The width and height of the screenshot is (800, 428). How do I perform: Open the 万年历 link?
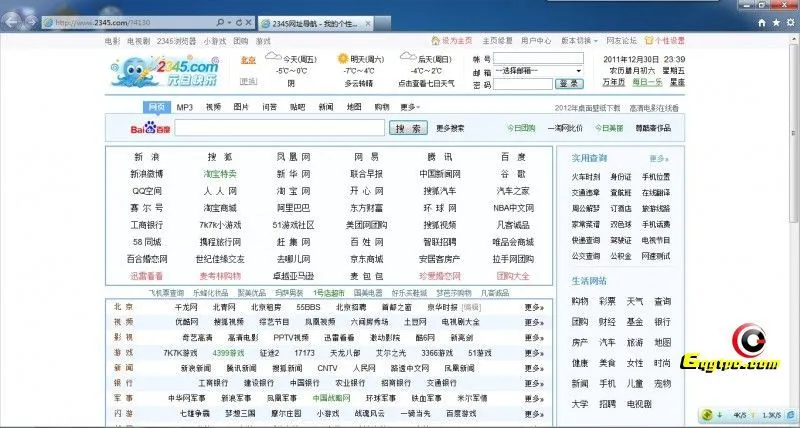pyautogui.click(x=614, y=82)
